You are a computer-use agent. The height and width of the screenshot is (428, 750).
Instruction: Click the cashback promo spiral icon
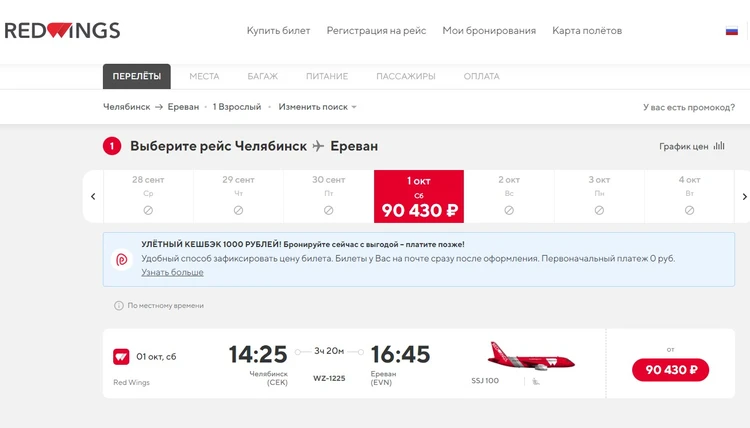(x=122, y=260)
